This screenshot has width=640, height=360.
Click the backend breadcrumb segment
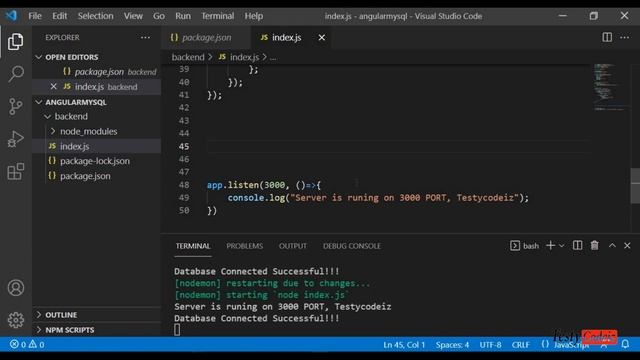pos(188,57)
